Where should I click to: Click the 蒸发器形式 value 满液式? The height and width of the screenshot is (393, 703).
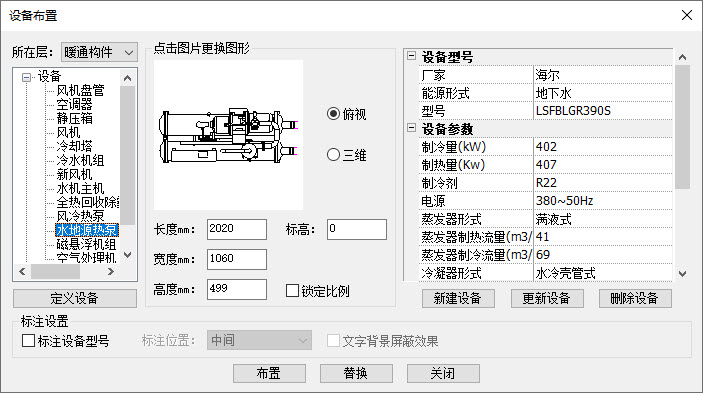(x=603, y=219)
